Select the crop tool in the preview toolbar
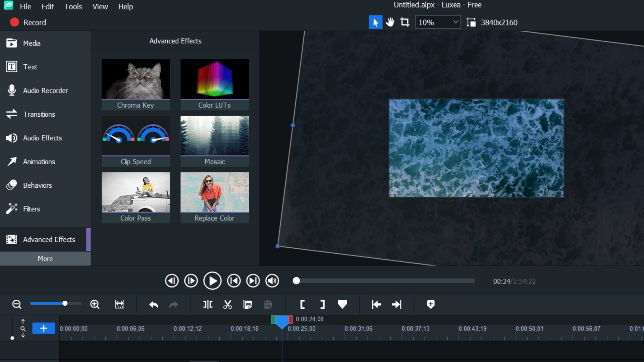Viewport: 644px width, 362px height. [405, 22]
